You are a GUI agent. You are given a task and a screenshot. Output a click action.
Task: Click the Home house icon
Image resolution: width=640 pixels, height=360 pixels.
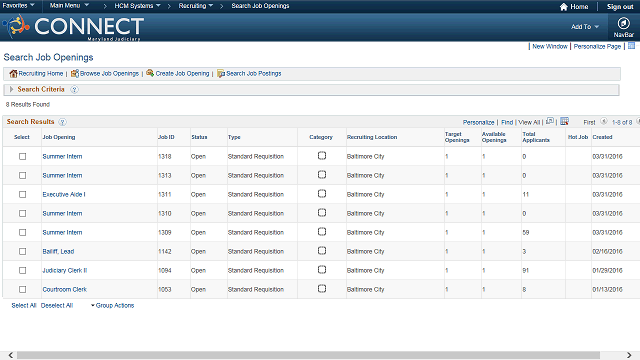coord(564,7)
